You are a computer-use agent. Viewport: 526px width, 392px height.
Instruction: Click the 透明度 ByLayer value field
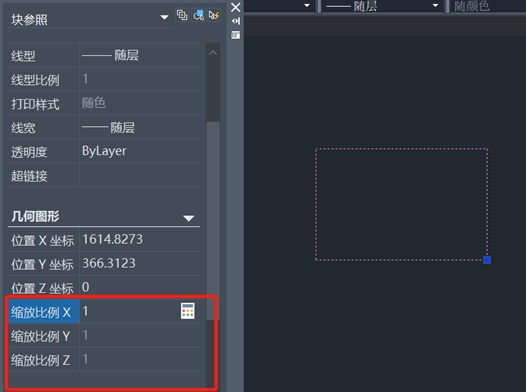(x=140, y=151)
